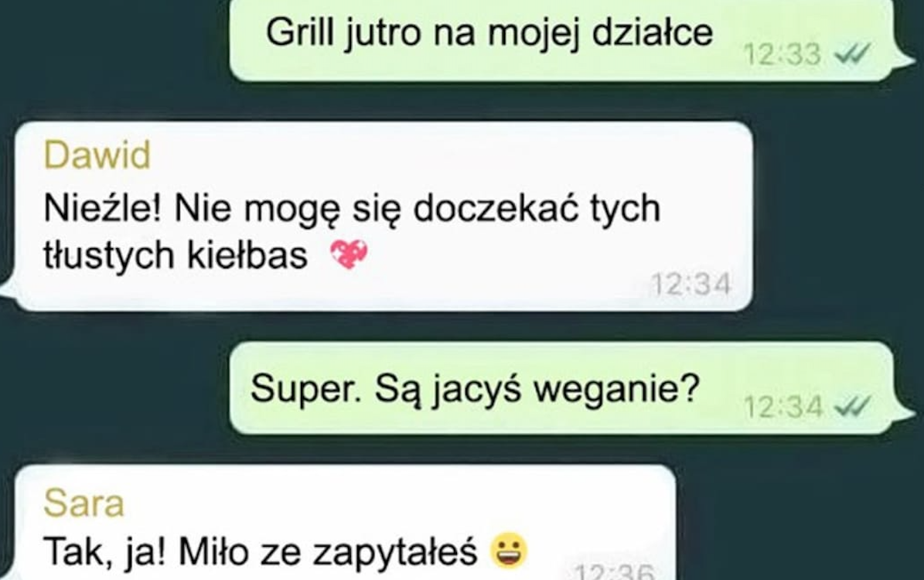Open Sara's contact name
Image resolution: width=924 pixels, height=580 pixels.
(x=84, y=504)
